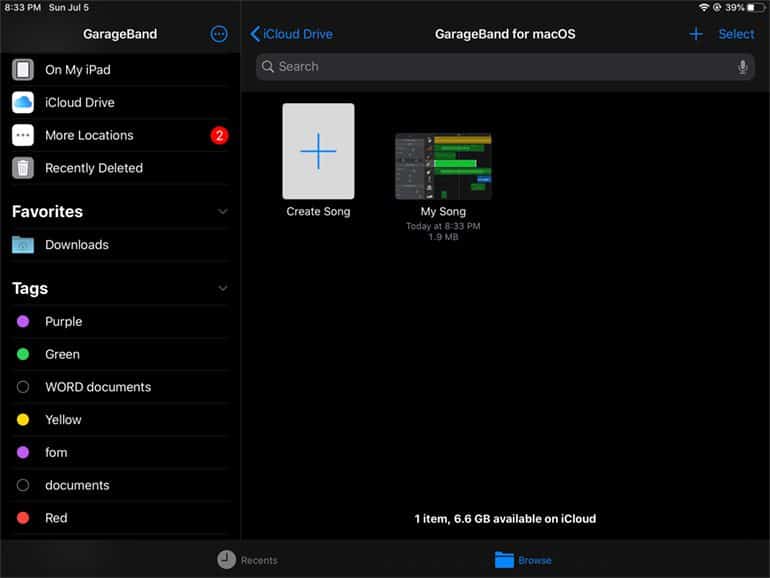Click the GarageBand sidebar title
Viewport: 770px width, 578px height.
tap(120, 34)
